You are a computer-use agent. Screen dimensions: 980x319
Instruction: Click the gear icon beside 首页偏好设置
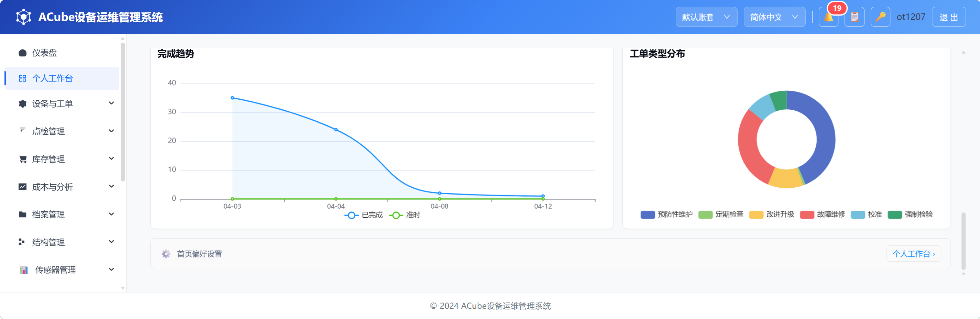pos(166,254)
